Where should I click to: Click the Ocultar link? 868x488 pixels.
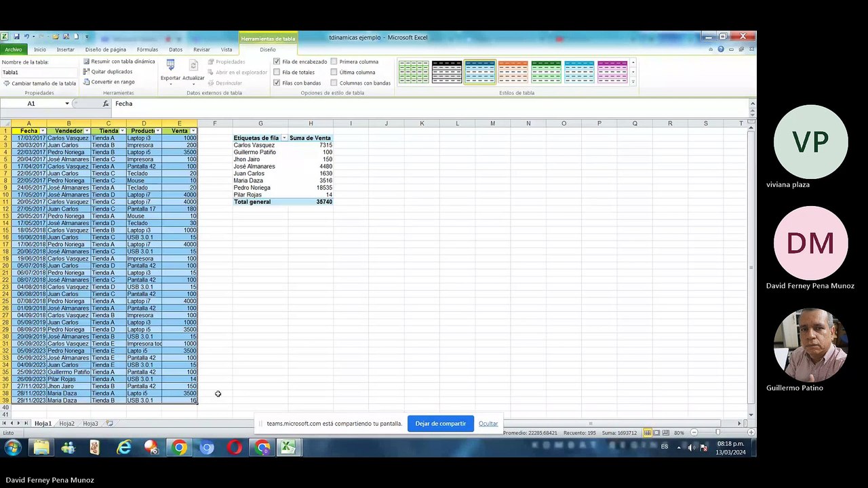tap(488, 424)
